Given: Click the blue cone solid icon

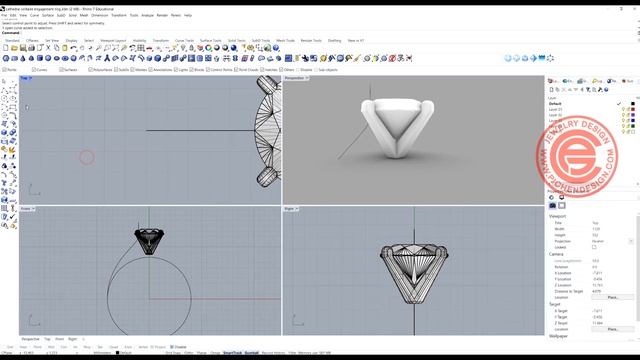Looking at the screenshot, I should 23,58.
